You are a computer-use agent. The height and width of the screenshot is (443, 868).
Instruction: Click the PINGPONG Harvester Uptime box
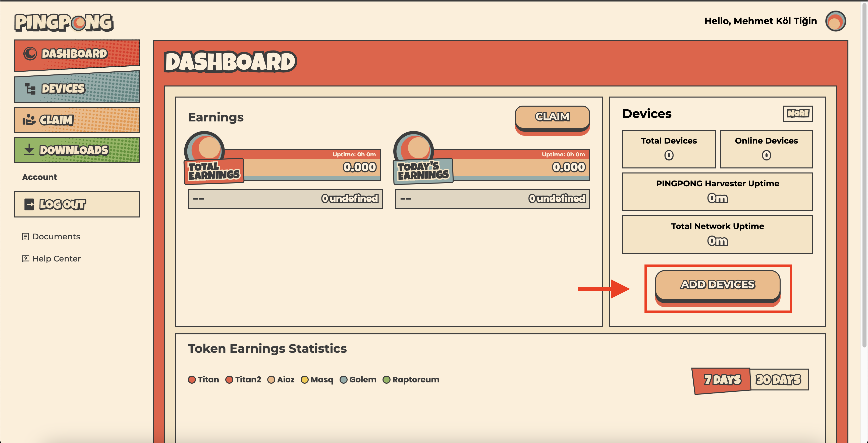tap(718, 192)
